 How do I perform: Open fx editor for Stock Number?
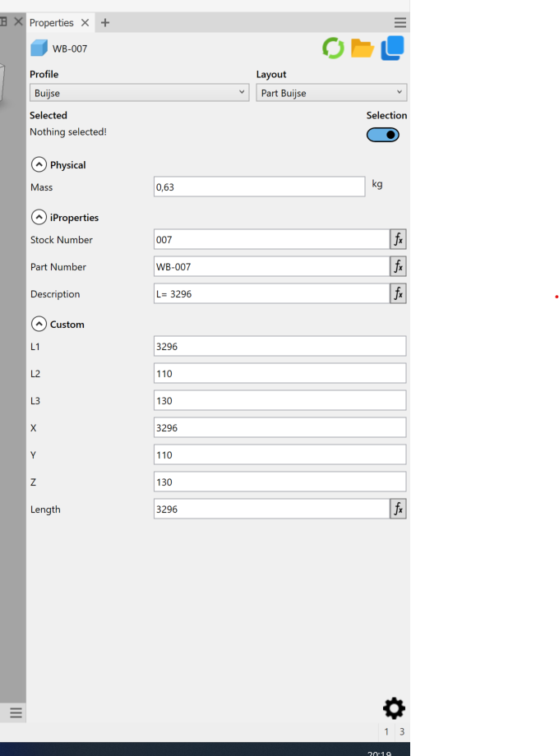click(x=398, y=239)
